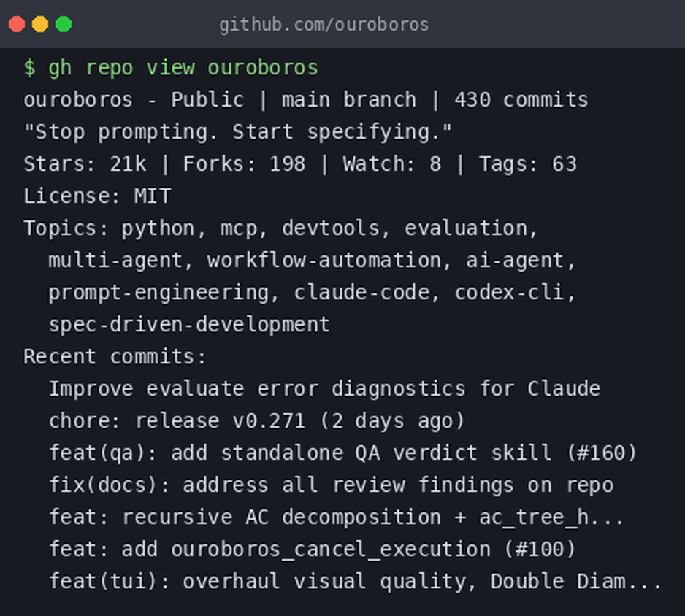The image size is (685, 616).
Task: Click the 'License: MIT' line
Action: coord(97,196)
